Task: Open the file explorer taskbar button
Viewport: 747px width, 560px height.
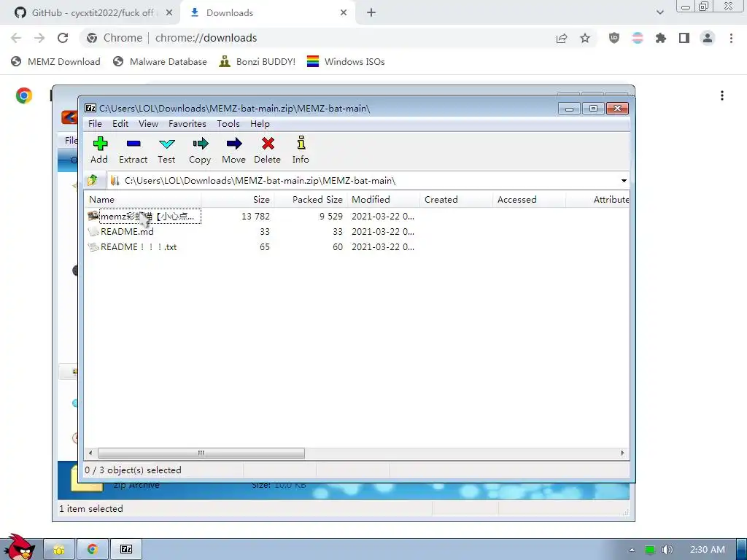Action: coord(59,550)
